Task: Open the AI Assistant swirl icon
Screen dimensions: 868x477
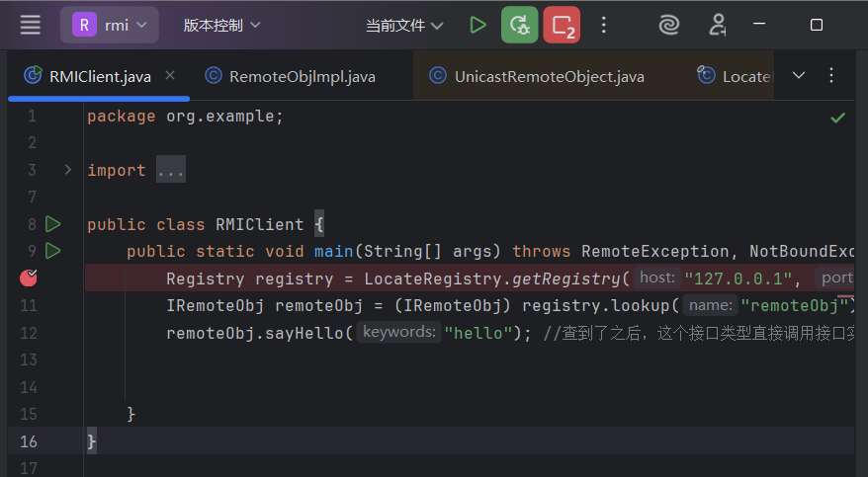Action: point(669,25)
